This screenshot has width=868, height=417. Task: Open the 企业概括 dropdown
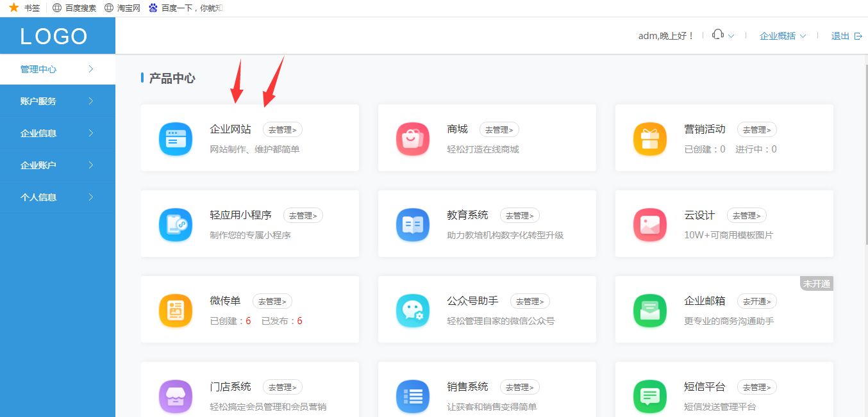[783, 36]
